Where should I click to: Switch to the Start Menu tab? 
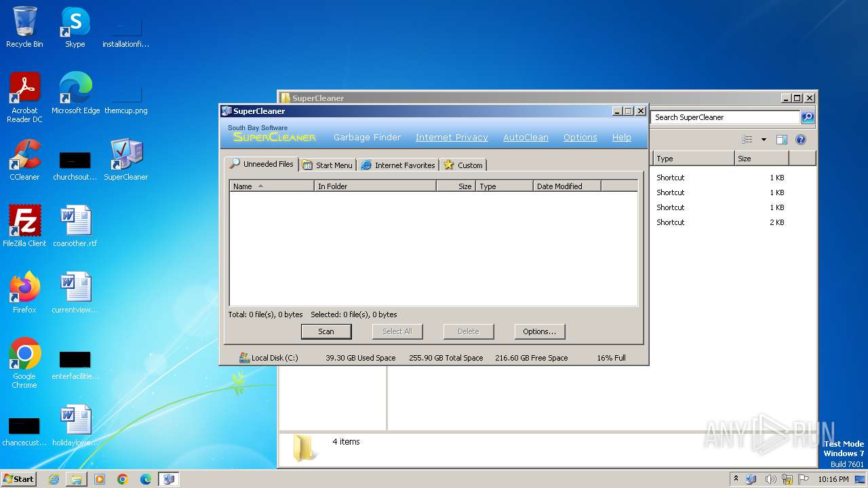[x=328, y=165]
